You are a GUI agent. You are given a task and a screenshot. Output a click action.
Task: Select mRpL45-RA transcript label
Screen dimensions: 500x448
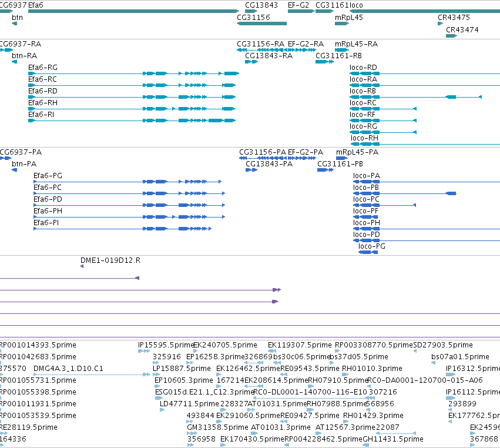pos(356,44)
